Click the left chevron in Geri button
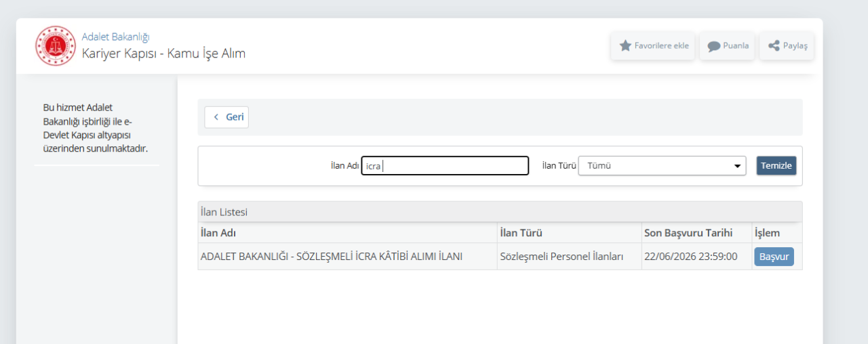Screen dimensions: 868x344 216,117
